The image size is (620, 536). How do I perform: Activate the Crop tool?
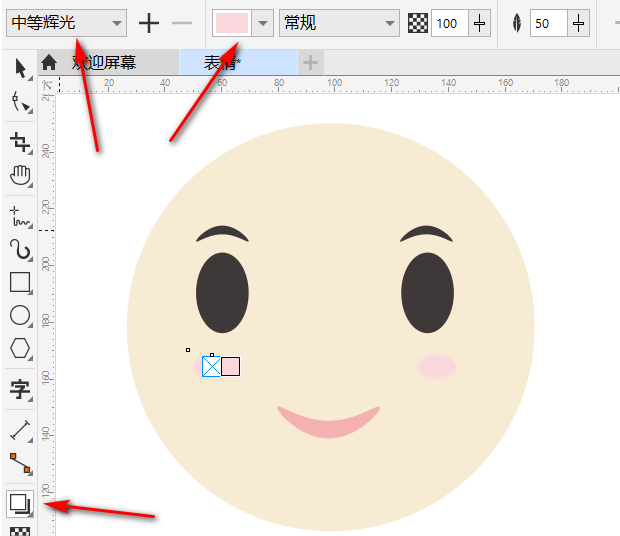pyautogui.click(x=20, y=141)
